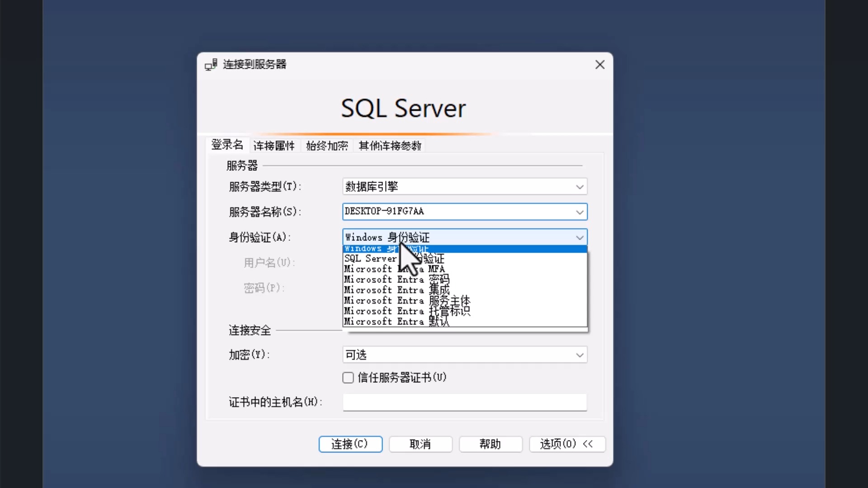Switch to the 始终加密 tab
The image size is (868, 488).
click(x=327, y=145)
